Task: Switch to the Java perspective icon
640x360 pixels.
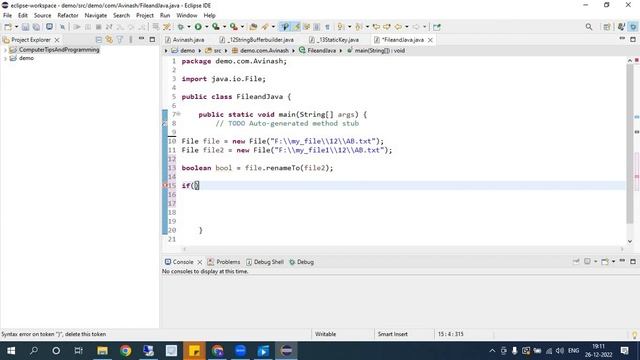Action: tap(621, 27)
